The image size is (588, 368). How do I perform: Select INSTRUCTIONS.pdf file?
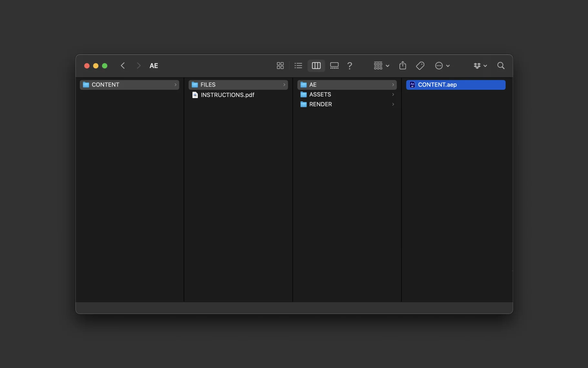click(x=227, y=95)
